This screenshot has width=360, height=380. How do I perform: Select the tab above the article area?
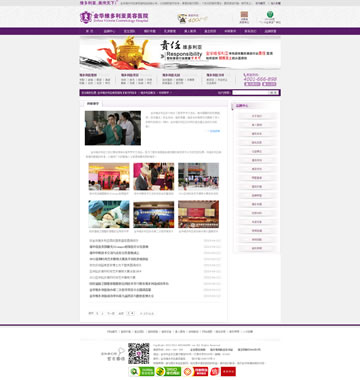pos(92,104)
